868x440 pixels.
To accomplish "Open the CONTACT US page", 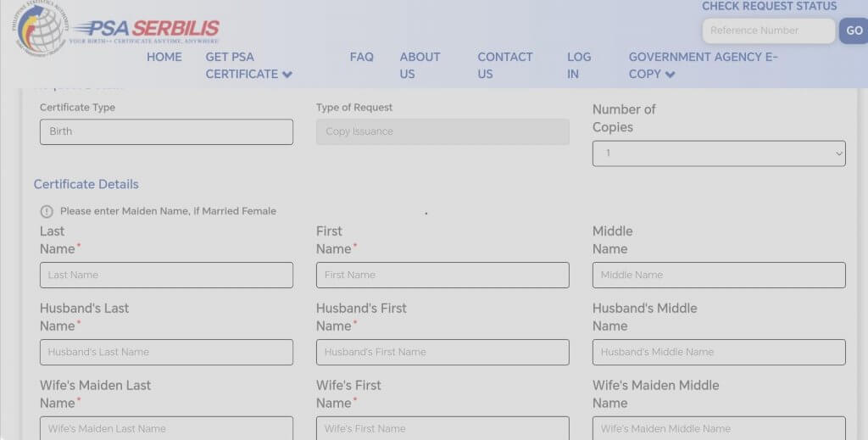I will 504,65.
